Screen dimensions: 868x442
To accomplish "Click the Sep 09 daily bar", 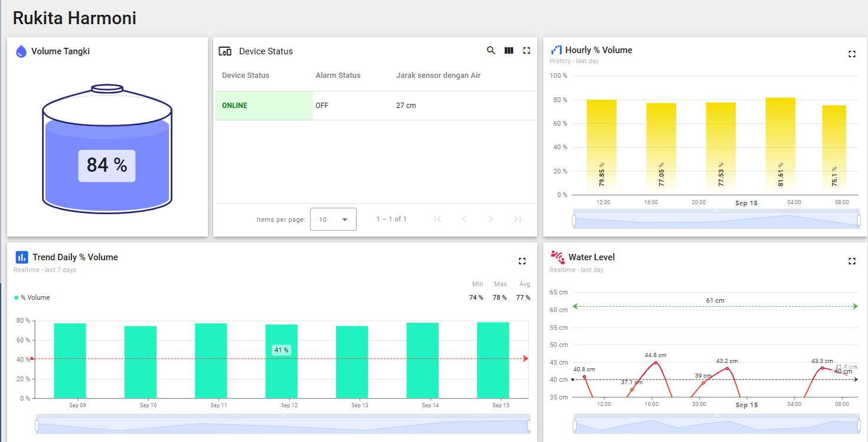I will pos(70,361).
